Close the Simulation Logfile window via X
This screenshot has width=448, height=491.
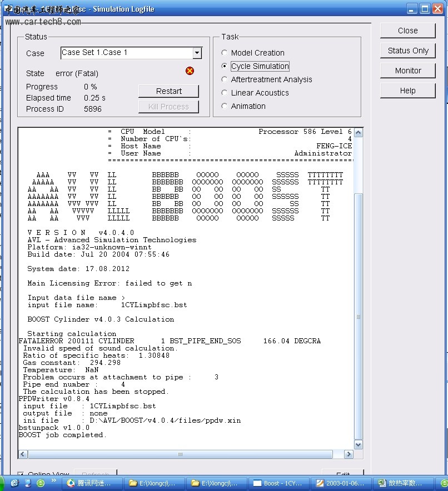(x=437, y=9)
